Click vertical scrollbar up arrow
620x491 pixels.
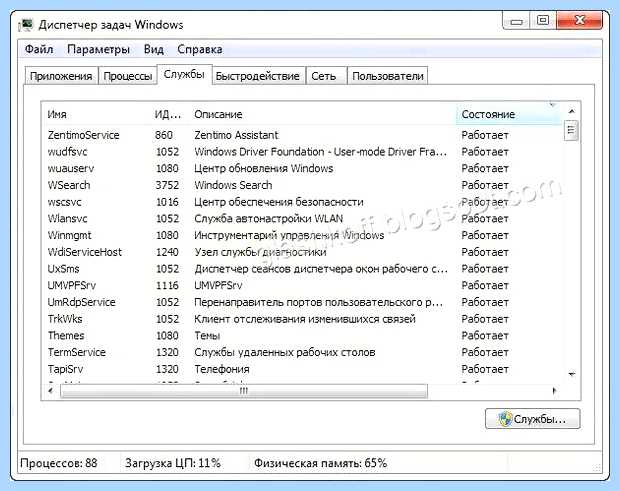(572, 111)
